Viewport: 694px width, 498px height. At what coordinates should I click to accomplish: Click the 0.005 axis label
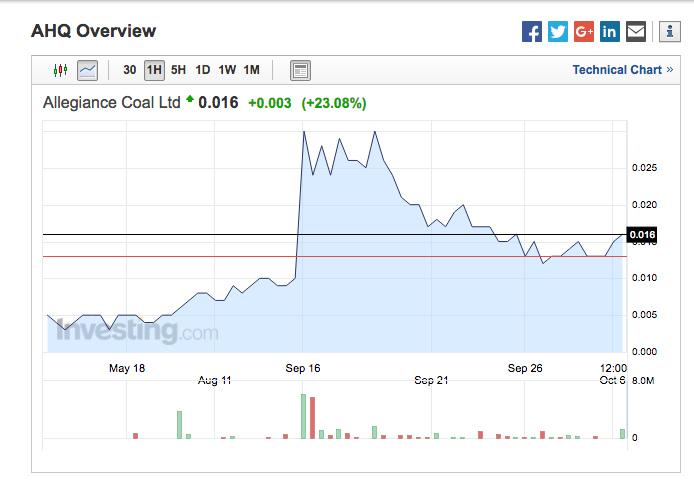click(x=644, y=315)
